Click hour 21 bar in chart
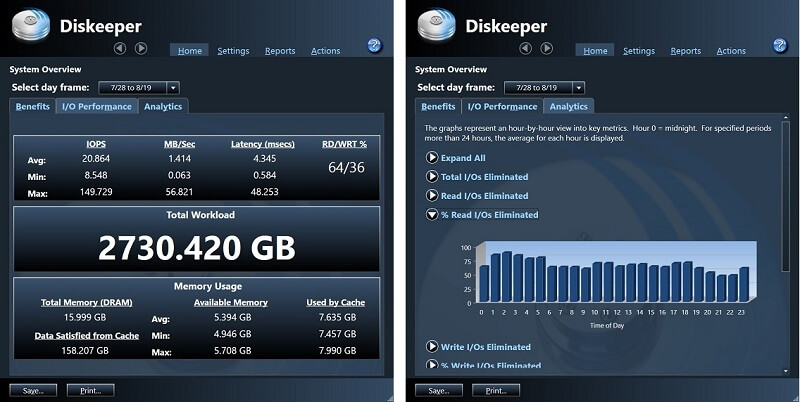 [x=721, y=288]
